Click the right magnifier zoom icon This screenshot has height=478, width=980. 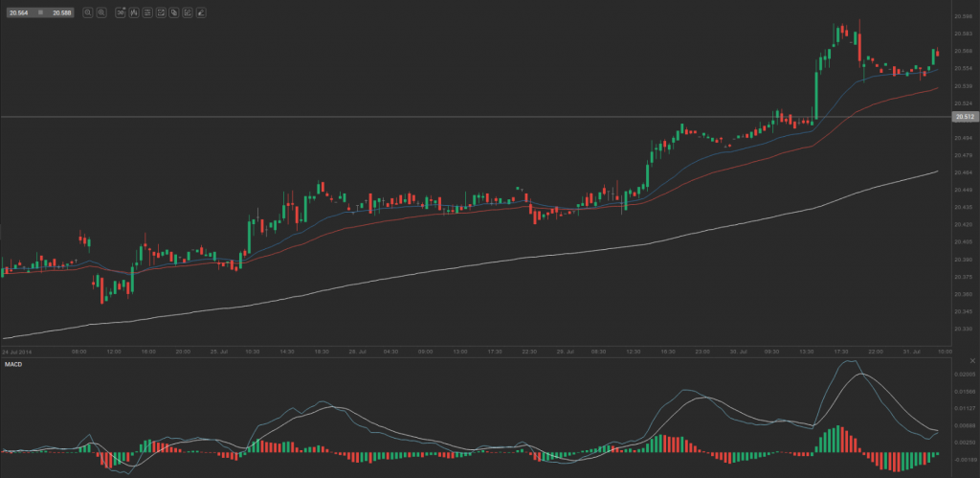pyautogui.click(x=100, y=13)
